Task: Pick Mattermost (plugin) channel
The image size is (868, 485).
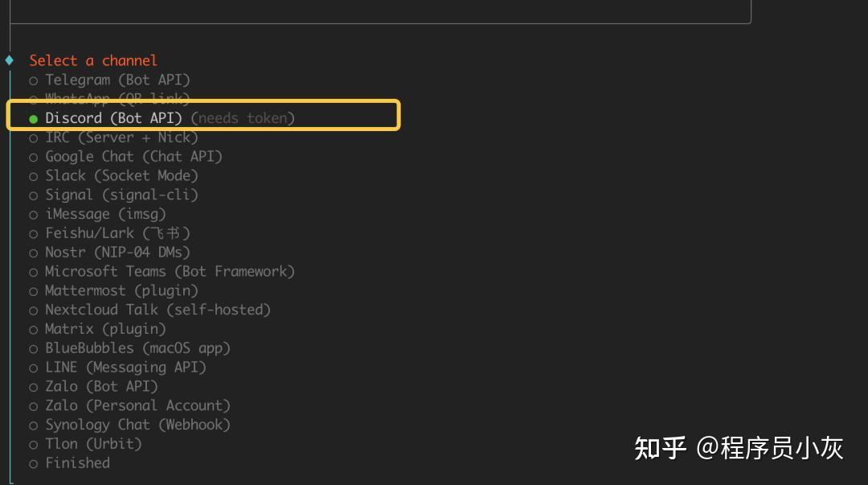Action: tap(121, 290)
